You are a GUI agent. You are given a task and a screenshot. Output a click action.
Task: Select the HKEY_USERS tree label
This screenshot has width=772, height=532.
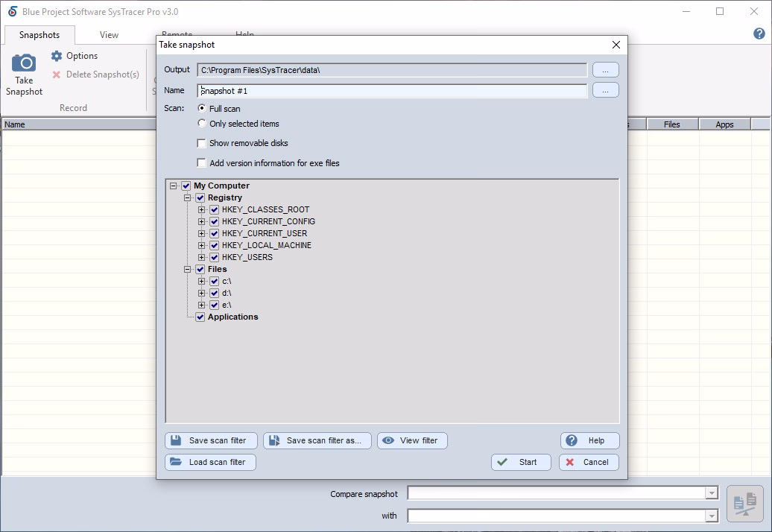click(x=247, y=257)
